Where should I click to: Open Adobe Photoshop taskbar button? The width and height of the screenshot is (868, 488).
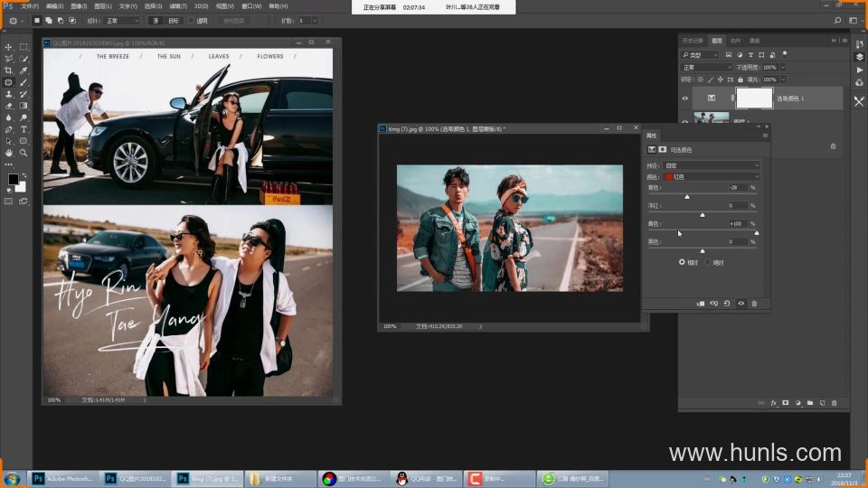pyautogui.click(x=62, y=479)
